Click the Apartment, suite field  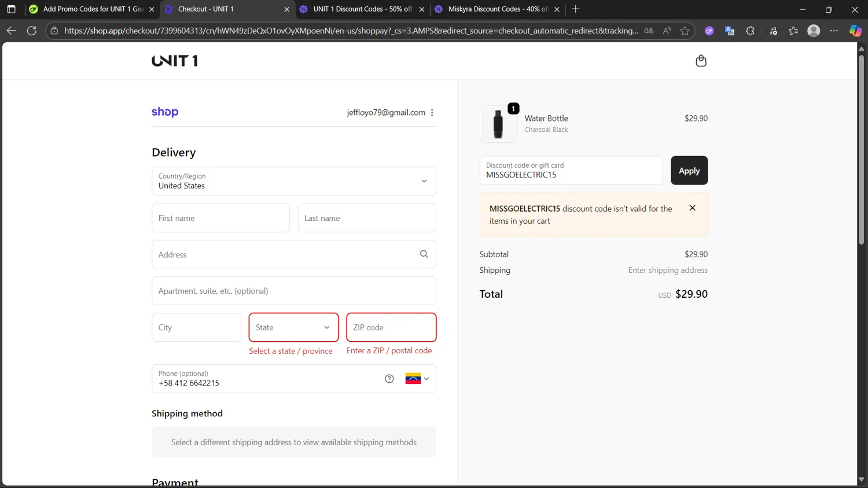point(293,291)
